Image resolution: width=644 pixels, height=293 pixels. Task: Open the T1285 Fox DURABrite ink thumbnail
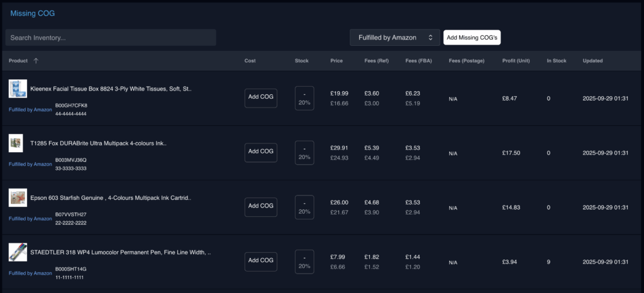coord(16,143)
